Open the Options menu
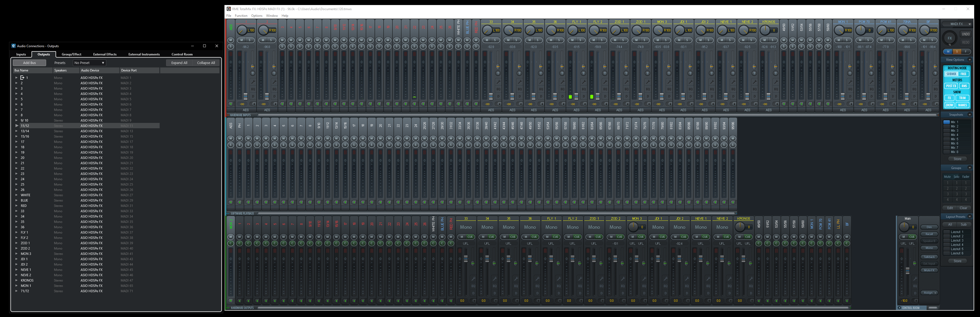This screenshot has height=317, width=980. tap(257, 15)
